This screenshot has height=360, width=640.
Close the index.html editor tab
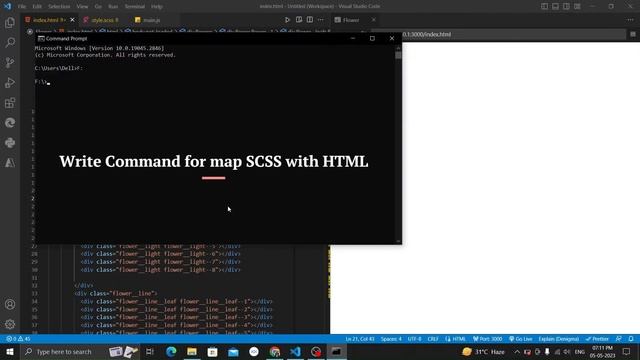(72, 20)
